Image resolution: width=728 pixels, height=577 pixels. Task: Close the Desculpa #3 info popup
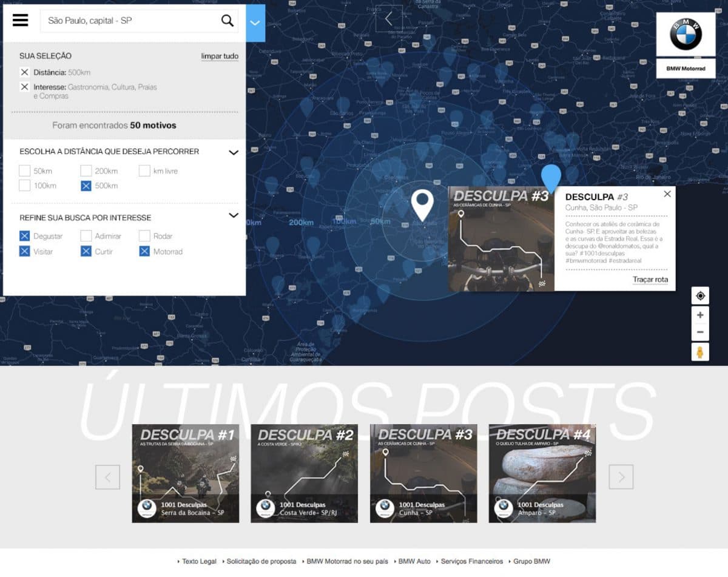point(667,194)
